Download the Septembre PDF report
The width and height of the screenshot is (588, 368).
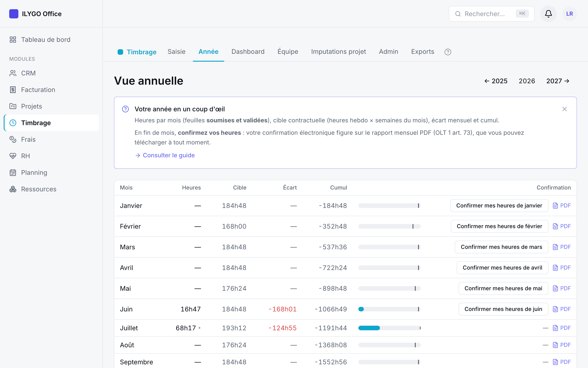(562, 362)
